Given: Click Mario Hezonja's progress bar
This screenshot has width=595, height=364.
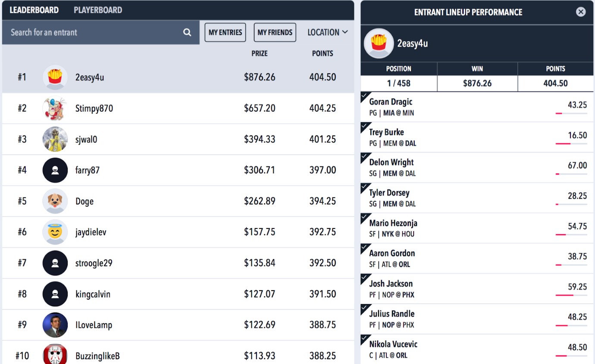Looking at the screenshot, I should tap(571, 235).
